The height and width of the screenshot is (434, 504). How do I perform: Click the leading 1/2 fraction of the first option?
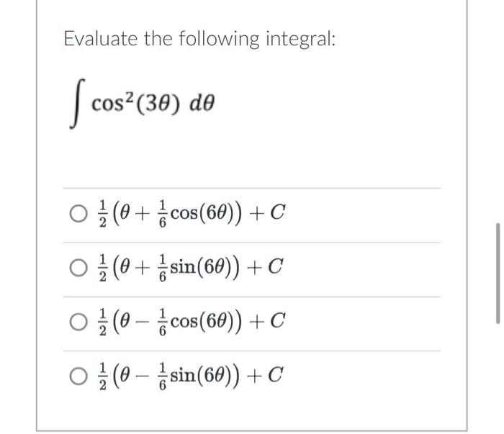tap(102, 214)
